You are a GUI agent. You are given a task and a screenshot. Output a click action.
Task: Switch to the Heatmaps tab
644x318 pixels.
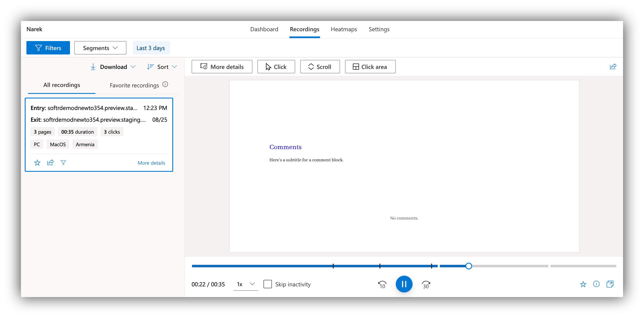point(344,29)
